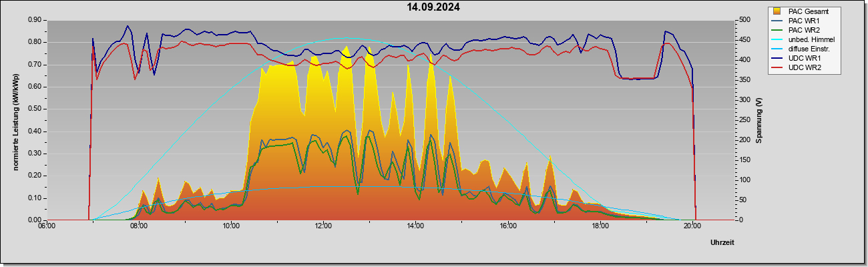Select UDC WR2 legend entry
Screen dimensions: 868x267
click(804, 67)
